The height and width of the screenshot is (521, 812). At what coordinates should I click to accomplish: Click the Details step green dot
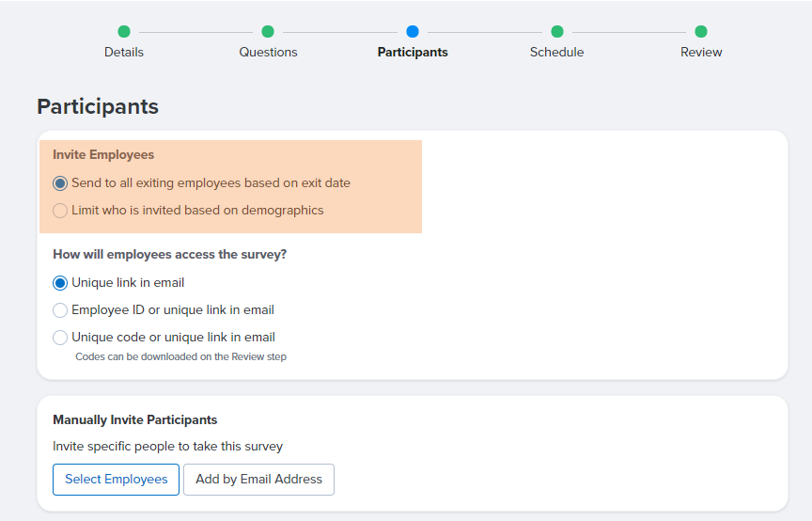[x=124, y=32]
